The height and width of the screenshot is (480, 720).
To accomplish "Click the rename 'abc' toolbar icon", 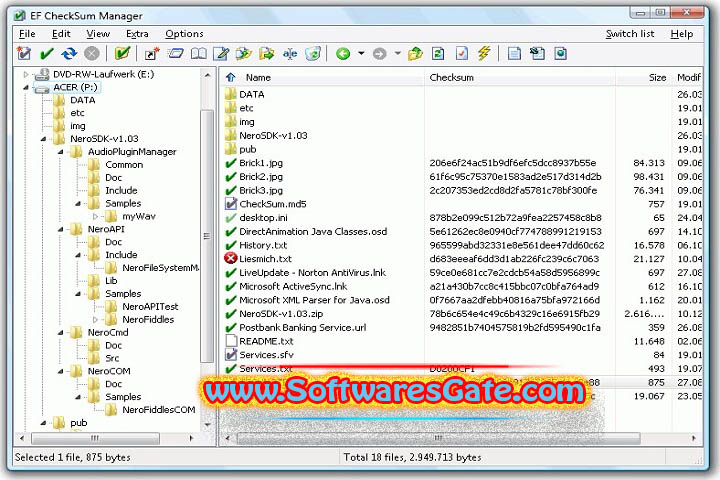I will click(290, 54).
